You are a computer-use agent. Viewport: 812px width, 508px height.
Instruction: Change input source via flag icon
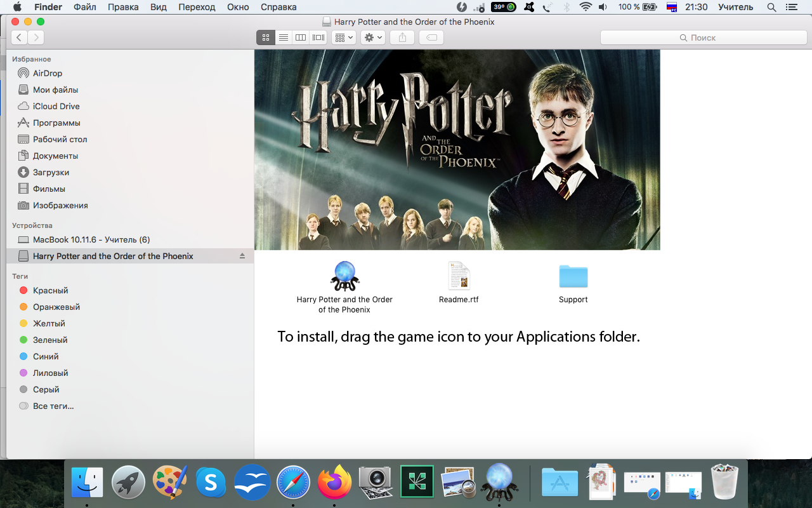672,7
